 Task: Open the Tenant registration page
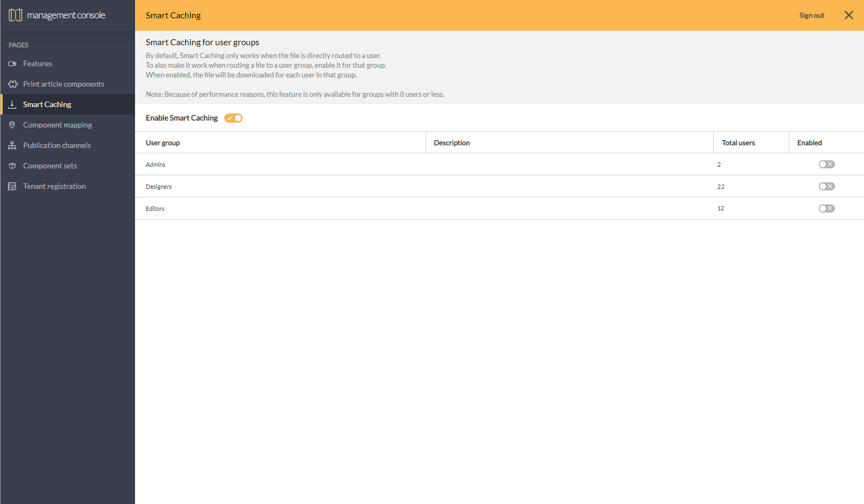(x=68, y=186)
